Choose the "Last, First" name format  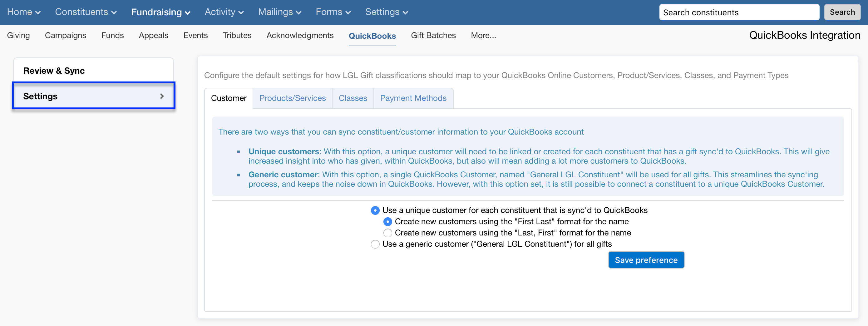pyautogui.click(x=387, y=233)
